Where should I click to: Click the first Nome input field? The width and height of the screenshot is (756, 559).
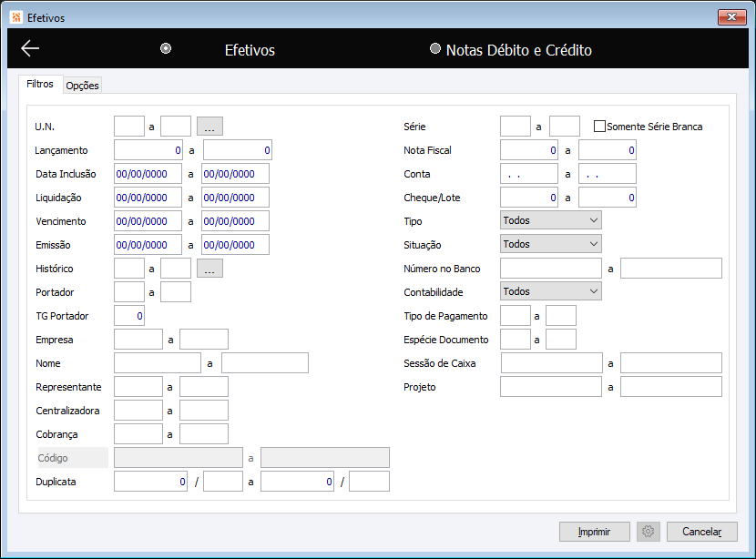(158, 363)
